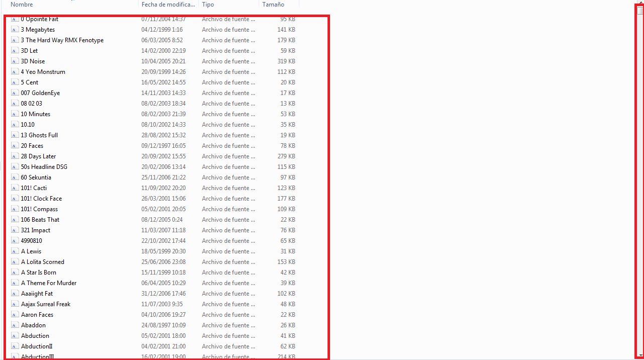Select the icon next to 007 GoldenEye

pos(15,93)
